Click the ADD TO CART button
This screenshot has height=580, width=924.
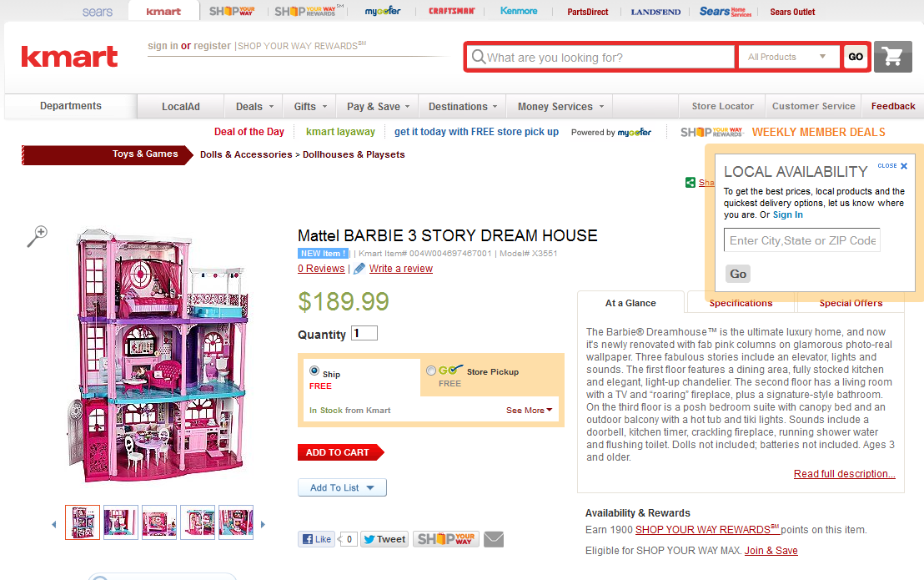[340, 452]
